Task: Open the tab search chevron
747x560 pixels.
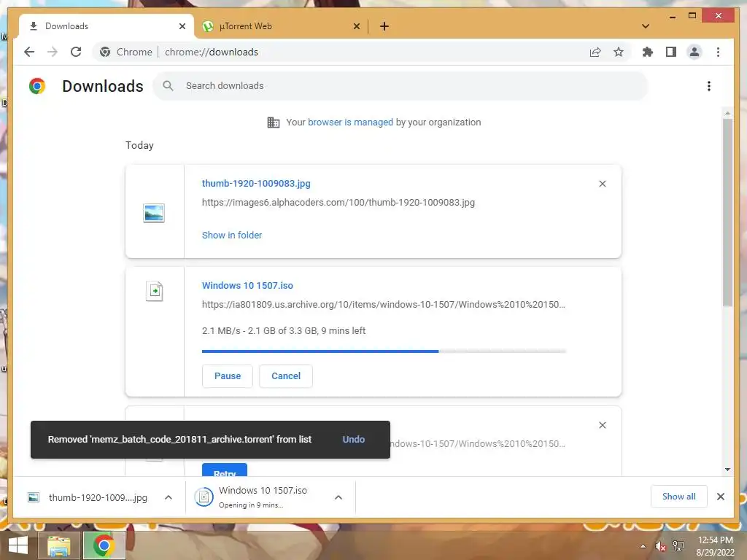Action: pos(646,26)
